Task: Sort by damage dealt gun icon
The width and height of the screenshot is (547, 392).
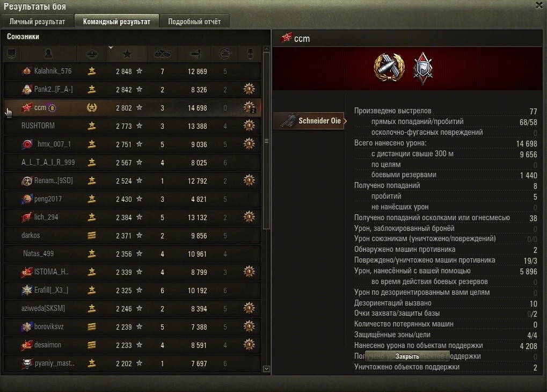Action: [x=195, y=54]
